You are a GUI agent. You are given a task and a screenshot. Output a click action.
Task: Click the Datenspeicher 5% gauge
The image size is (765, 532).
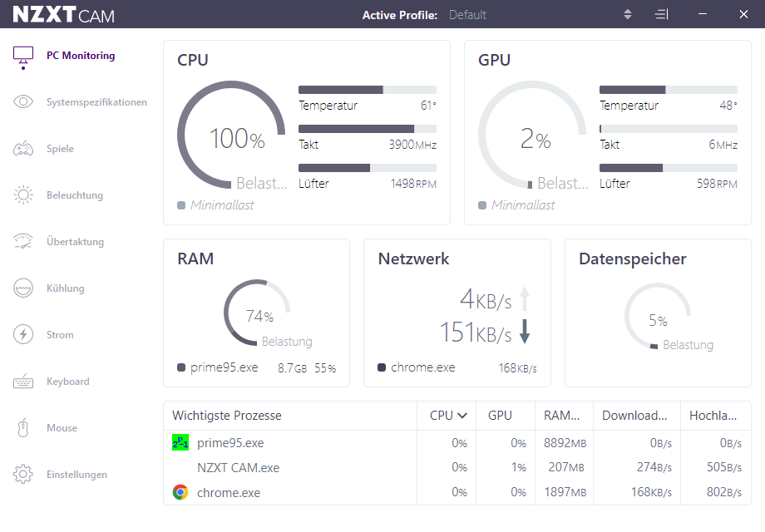[x=658, y=316]
